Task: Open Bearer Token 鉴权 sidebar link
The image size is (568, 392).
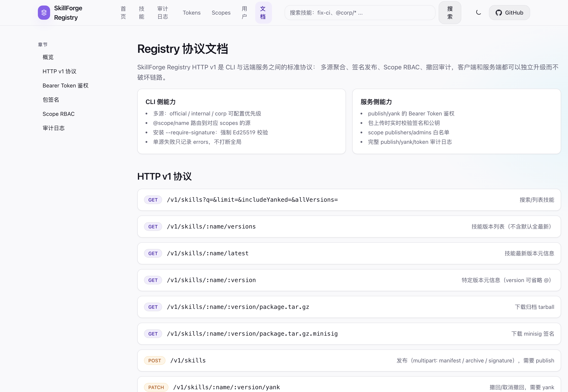Action: tap(65, 85)
